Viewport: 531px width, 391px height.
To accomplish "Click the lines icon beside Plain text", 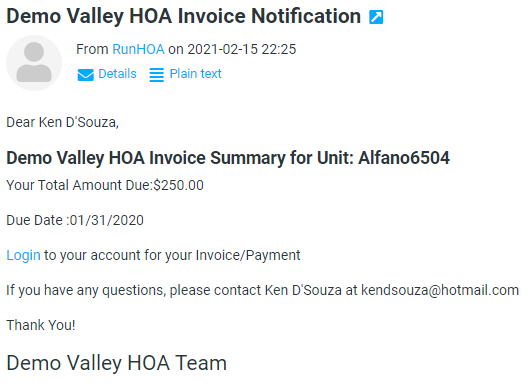I will click(156, 75).
